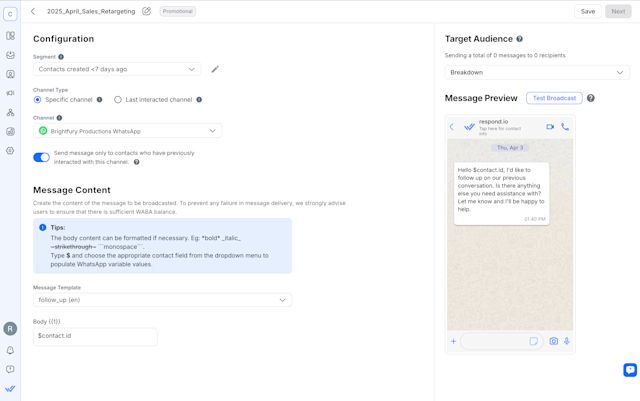Click the Configuration heading
Image resolution: width=640 pixels, height=401 pixels.
coord(63,39)
